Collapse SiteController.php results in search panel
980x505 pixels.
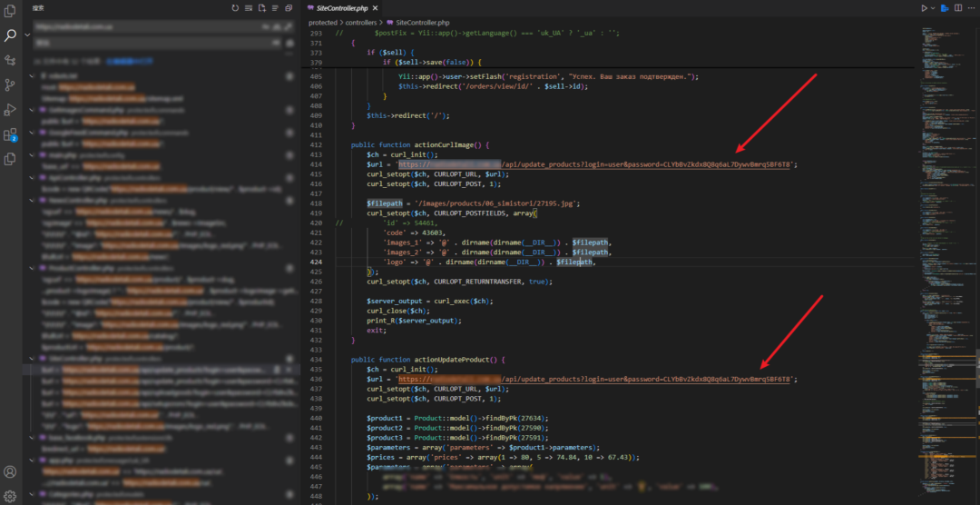(32, 359)
